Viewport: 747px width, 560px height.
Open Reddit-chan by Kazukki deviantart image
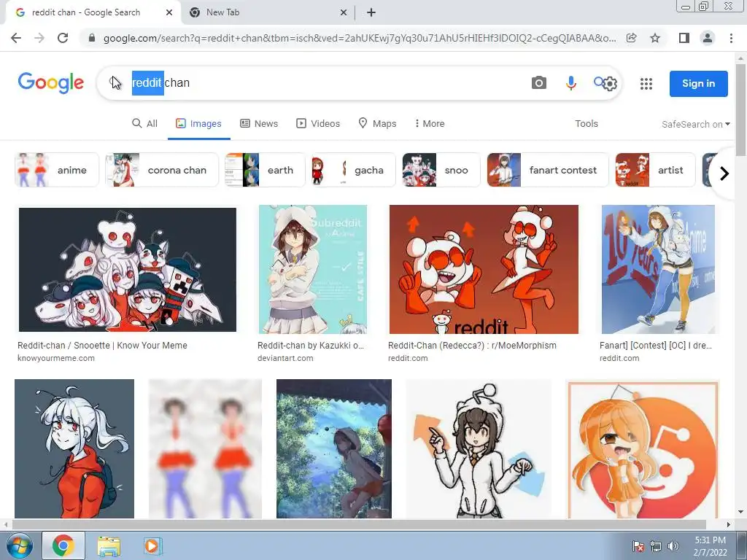click(x=312, y=270)
